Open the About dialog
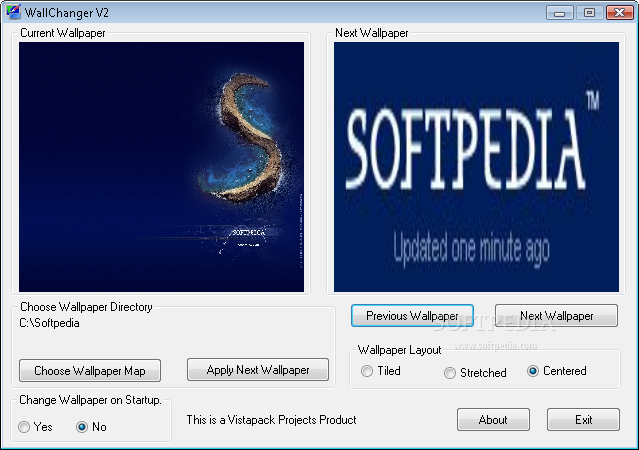The width and height of the screenshot is (639, 450). point(493,419)
